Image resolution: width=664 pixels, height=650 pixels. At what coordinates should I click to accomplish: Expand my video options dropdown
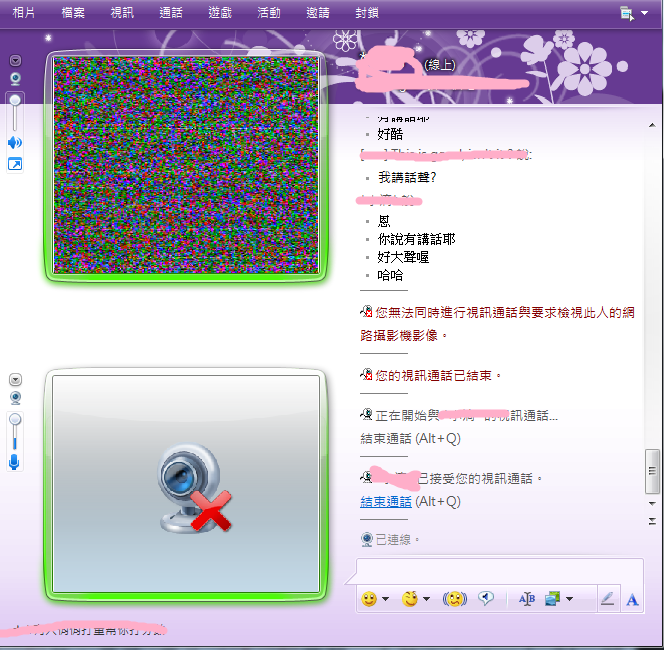click(x=15, y=379)
